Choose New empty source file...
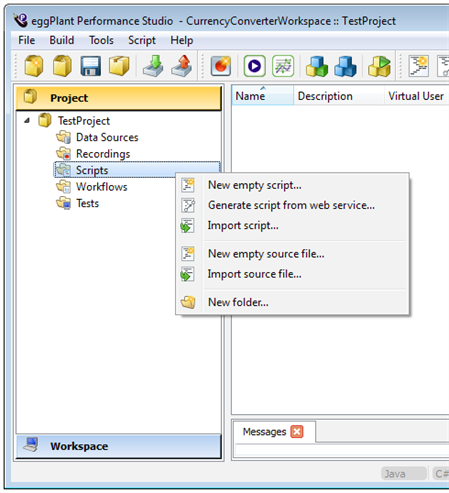The image size is (449, 493). [292, 254]
